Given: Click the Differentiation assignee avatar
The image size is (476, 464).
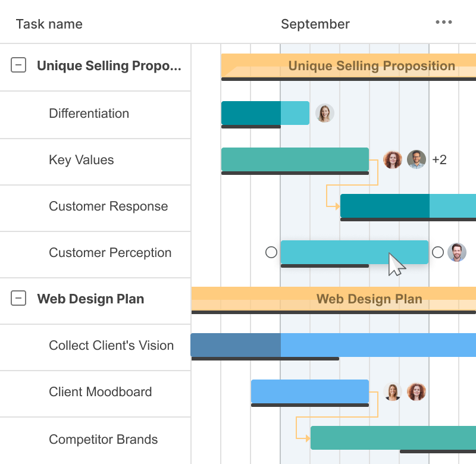Looking at the screenshot, I should pos(324,113).
